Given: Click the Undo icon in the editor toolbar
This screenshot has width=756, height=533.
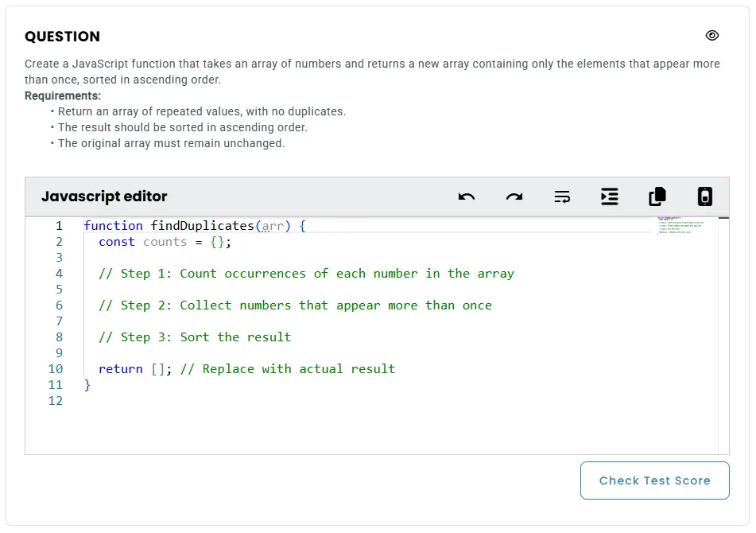Looking at the screenshot, I should pos(467,196).
